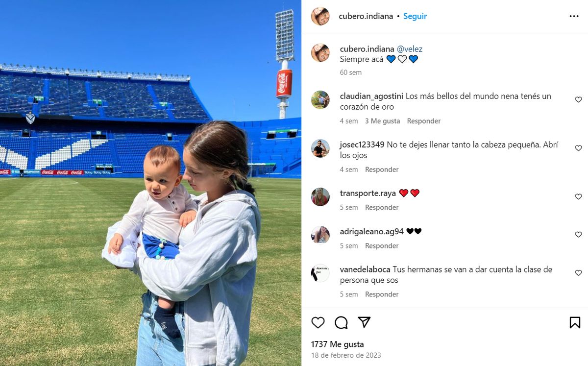This screenshot has width=588, height=366.
Task: View the 3 Me gusta on comment
Action: (x=382, y=121)
